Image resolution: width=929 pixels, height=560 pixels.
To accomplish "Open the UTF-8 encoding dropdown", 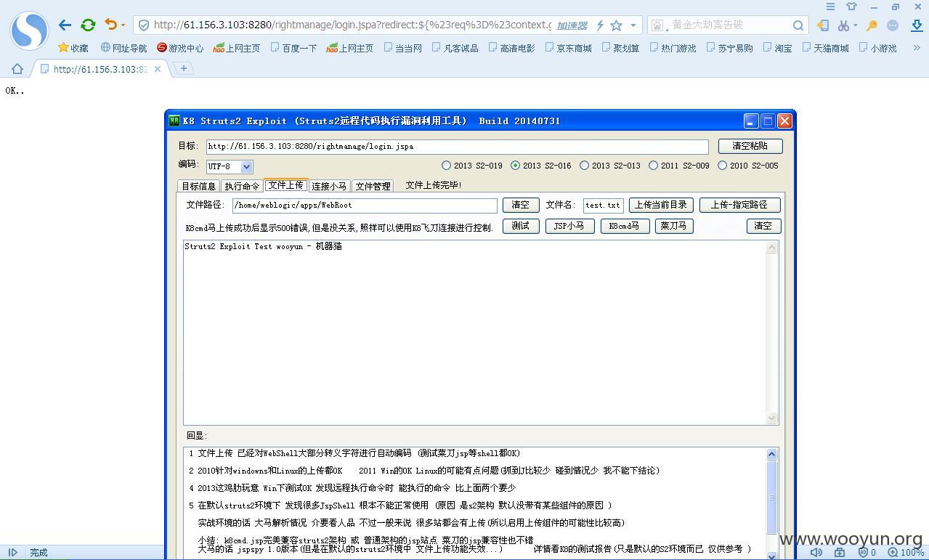I will pyautogui.click(x=246, y=166).
